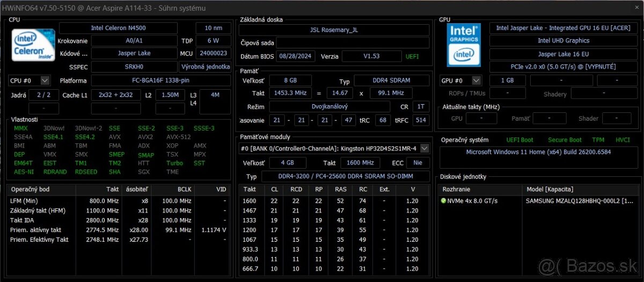Click the TDP value 6 W
This screenshot has height=282, width=644.
point(213,41)
